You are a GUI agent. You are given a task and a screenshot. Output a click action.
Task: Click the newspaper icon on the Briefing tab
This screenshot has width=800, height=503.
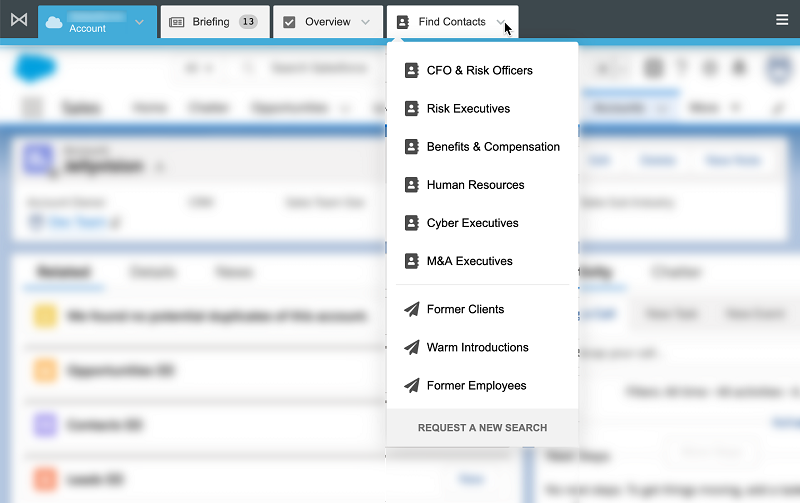click(177, 22)
